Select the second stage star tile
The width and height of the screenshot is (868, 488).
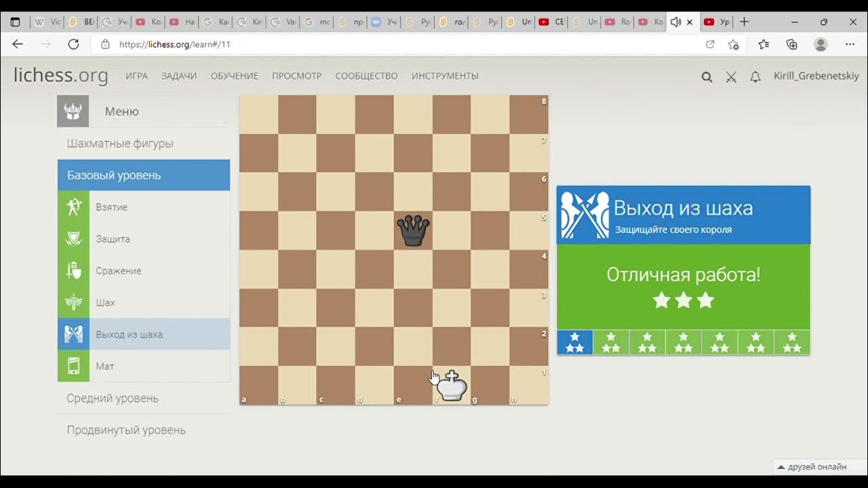click(x=611, y=342)
